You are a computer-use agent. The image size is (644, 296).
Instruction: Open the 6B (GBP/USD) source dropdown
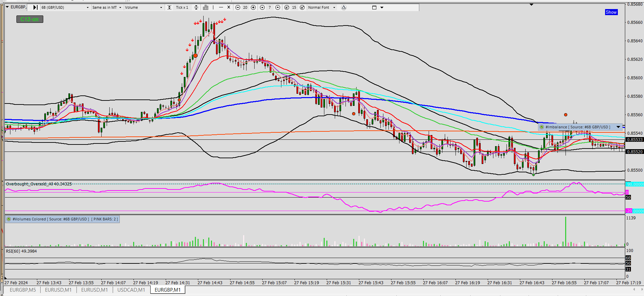pos(65,7)
